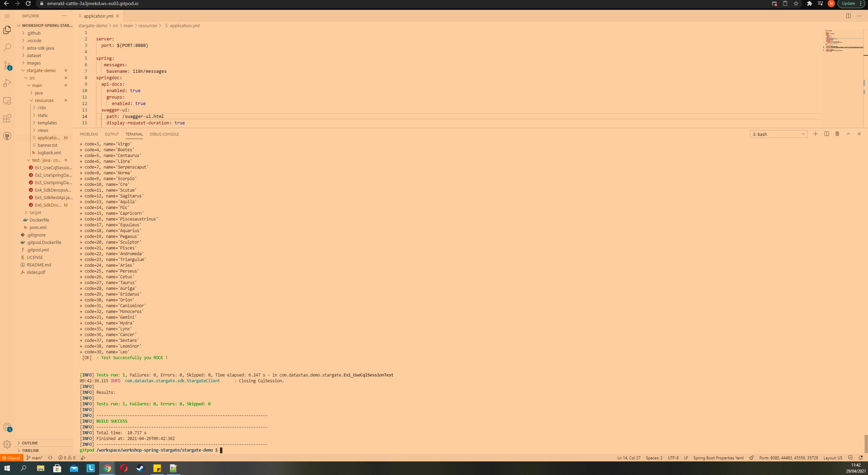868x475 pixels.
Task: Toggle the split editor layout icon
Action: (849, 16)
